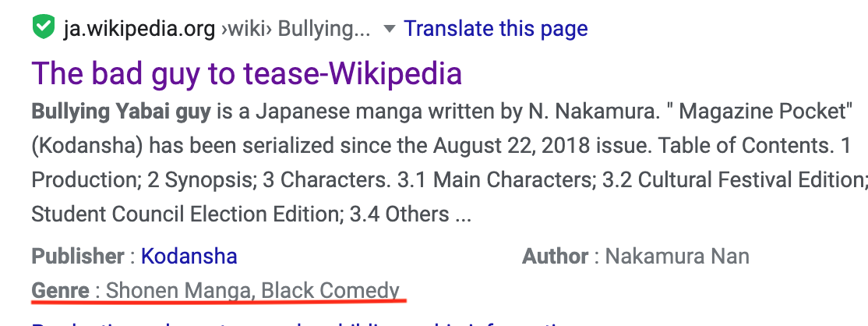This screenshot has width=868, height=326.
Task: Click the "wiki" breadcrumb segment
Action: 247,30
